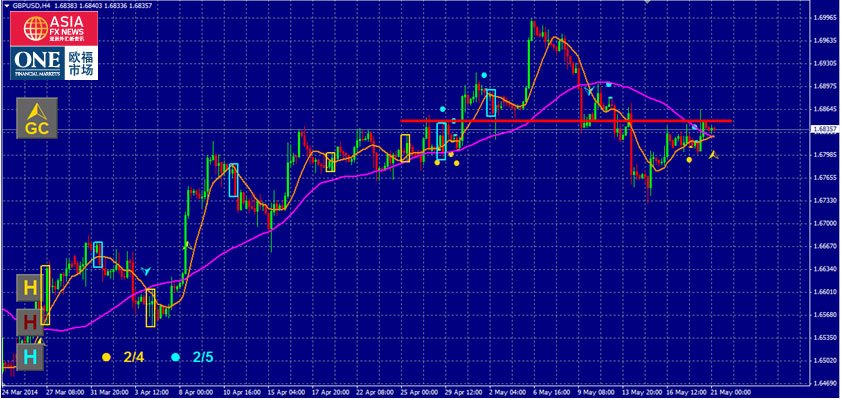Click the current price label 1.68357
The image size is (841, 399).
point(824,129)
